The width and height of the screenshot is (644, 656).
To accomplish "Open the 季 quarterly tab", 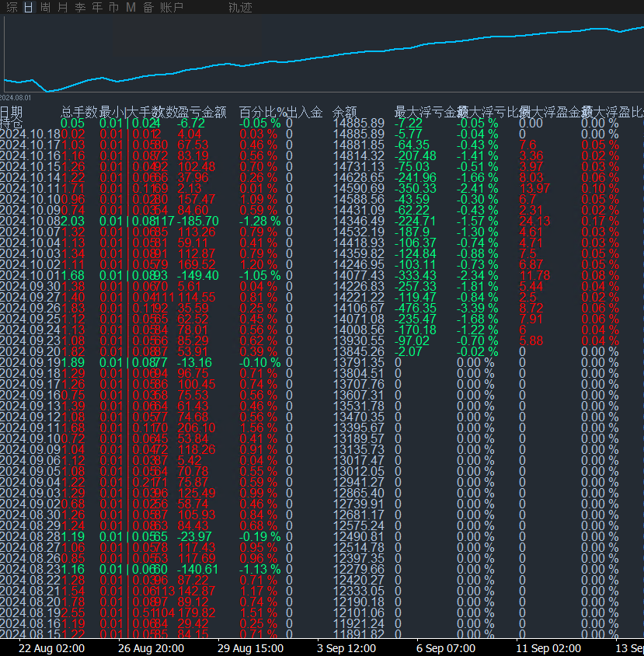I will (80, 7).
